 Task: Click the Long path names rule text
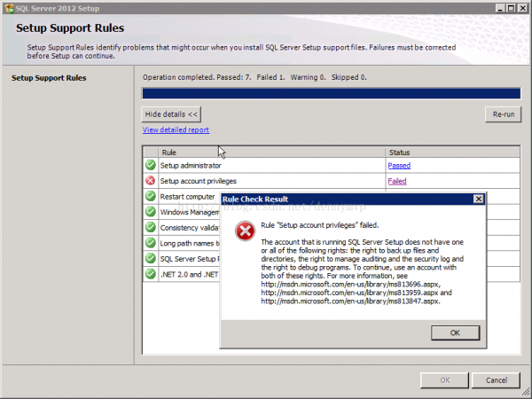(x=190, y=243)
